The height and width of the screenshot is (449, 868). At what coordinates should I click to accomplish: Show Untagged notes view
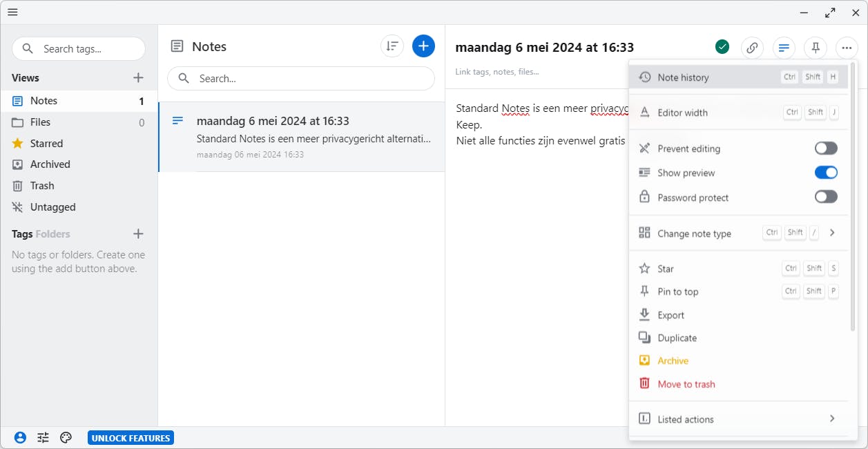coord(79,207)
